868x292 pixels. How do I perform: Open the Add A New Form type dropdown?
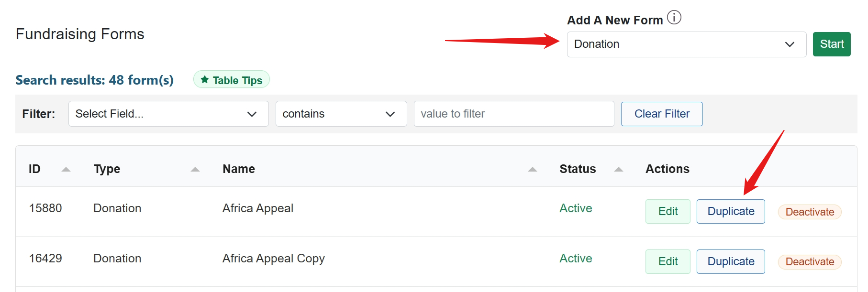coord(686,44)
